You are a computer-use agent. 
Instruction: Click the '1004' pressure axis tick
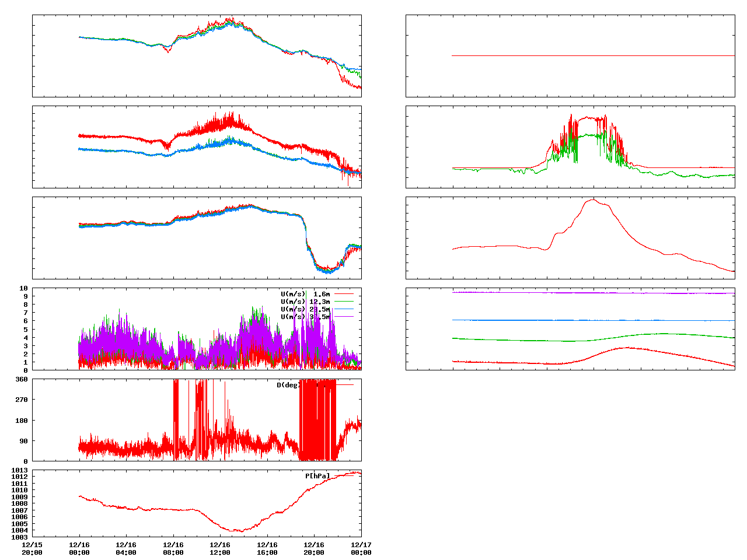(x=20, y=530)
